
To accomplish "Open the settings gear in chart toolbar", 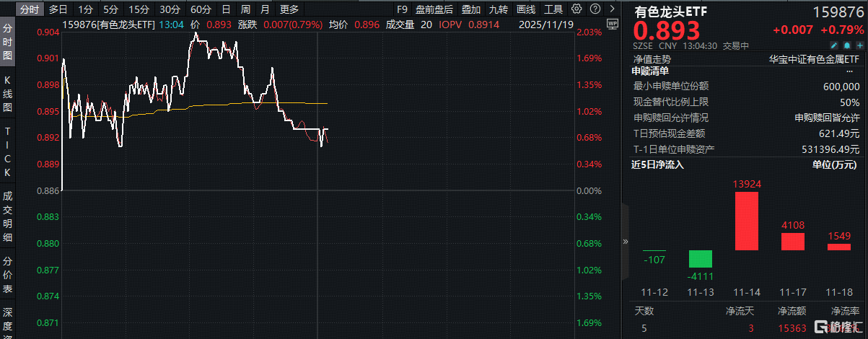I will pos(576,9).
